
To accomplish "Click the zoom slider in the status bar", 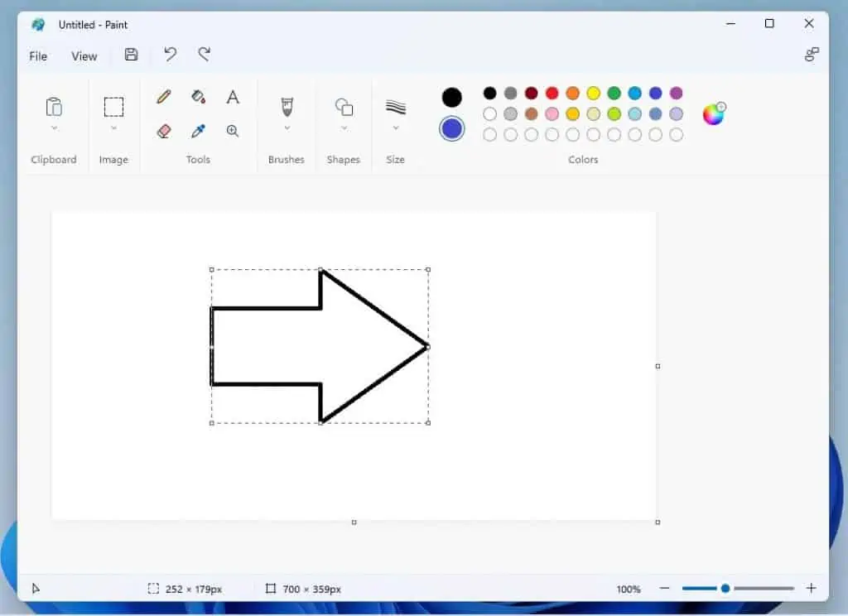I will click(x=725, y=588).
